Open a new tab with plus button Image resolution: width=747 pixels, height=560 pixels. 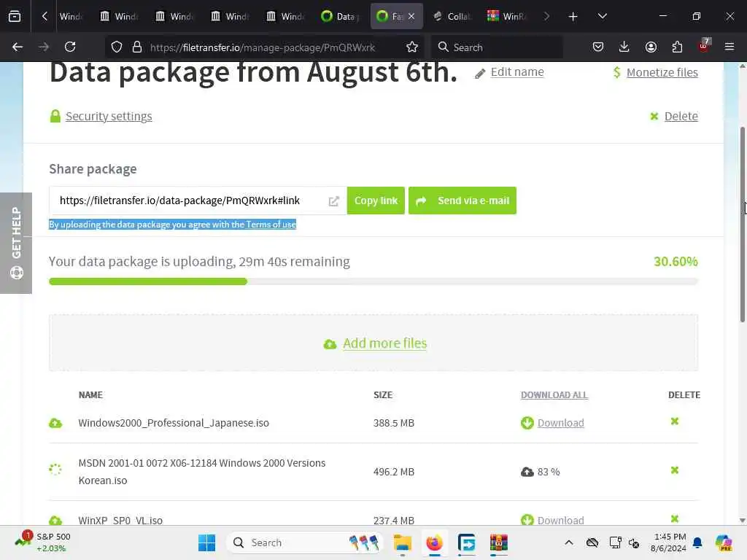[573, 17]
